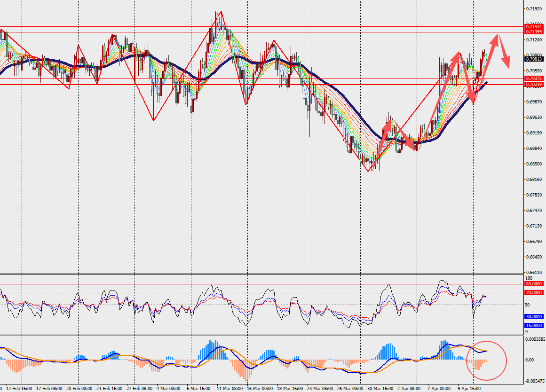
Task: Click the 0.0053585 MACD scale label
Action: (x=535, y=339)
